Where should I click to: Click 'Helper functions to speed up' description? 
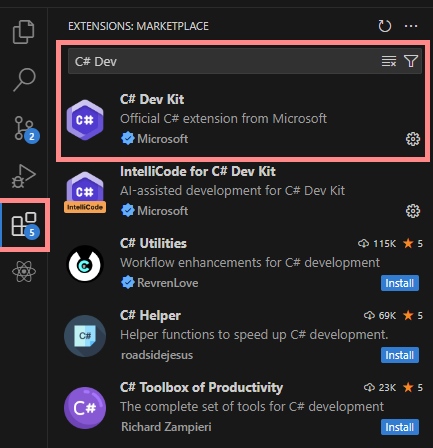pos(254,335)
